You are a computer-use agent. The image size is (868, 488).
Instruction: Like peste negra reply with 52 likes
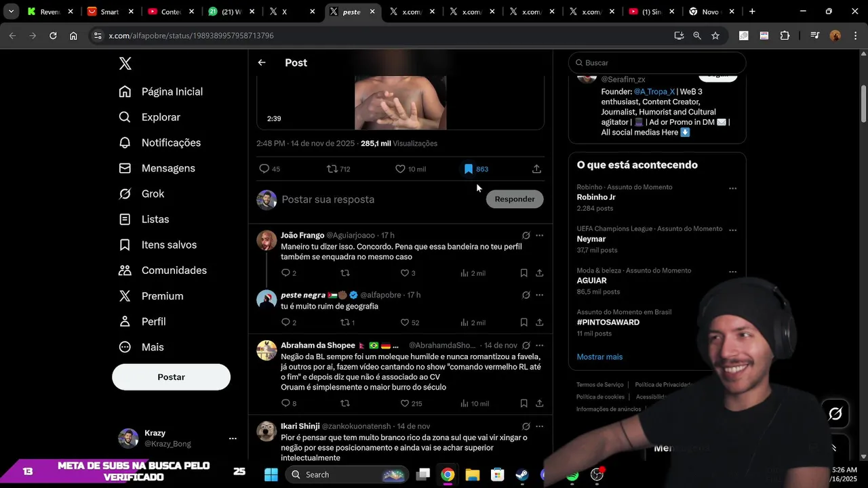pos(410,323)
